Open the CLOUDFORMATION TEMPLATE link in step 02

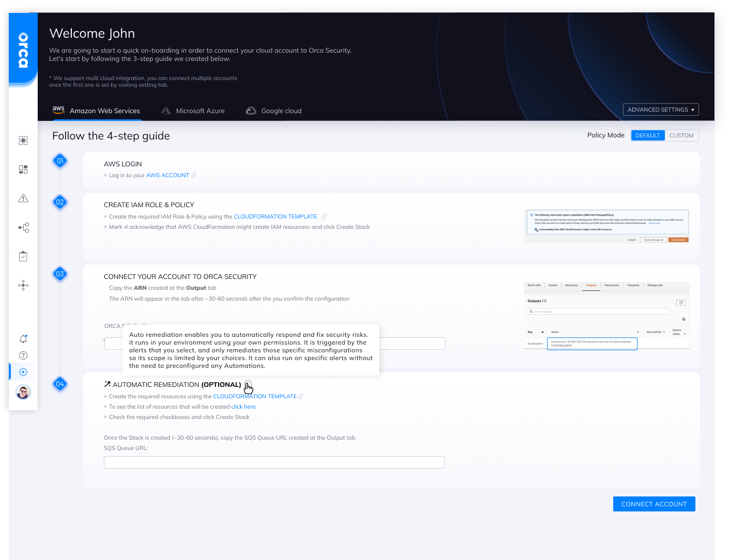pyautogui.click(x=275, y=216)
